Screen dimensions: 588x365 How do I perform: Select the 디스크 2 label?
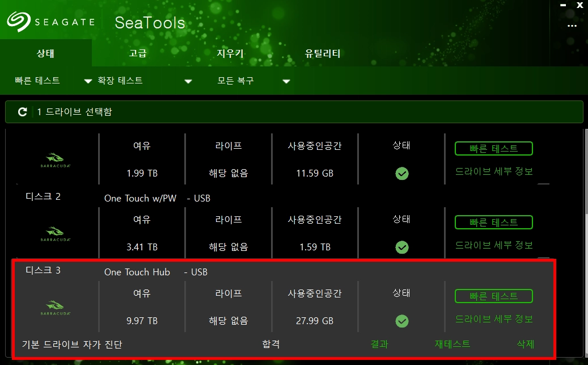43,196
